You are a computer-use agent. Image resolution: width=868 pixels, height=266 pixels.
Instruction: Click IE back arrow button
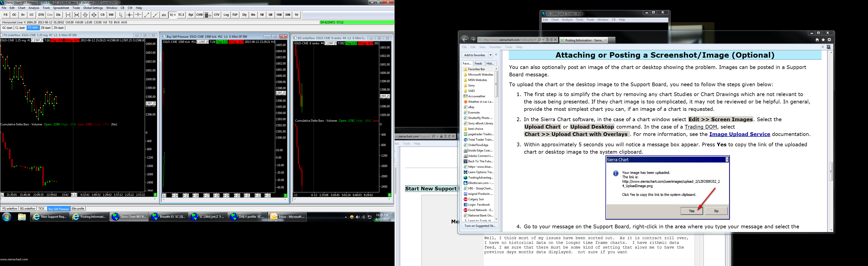coord(465,39)
